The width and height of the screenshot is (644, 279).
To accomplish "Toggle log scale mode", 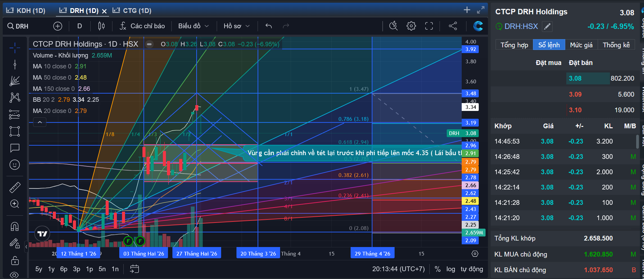I will click(451, 269).
